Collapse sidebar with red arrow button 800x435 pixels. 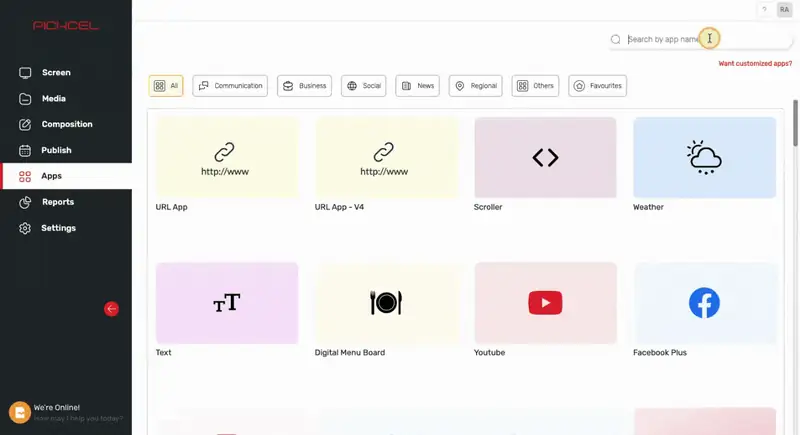click(x=111, y=309)
